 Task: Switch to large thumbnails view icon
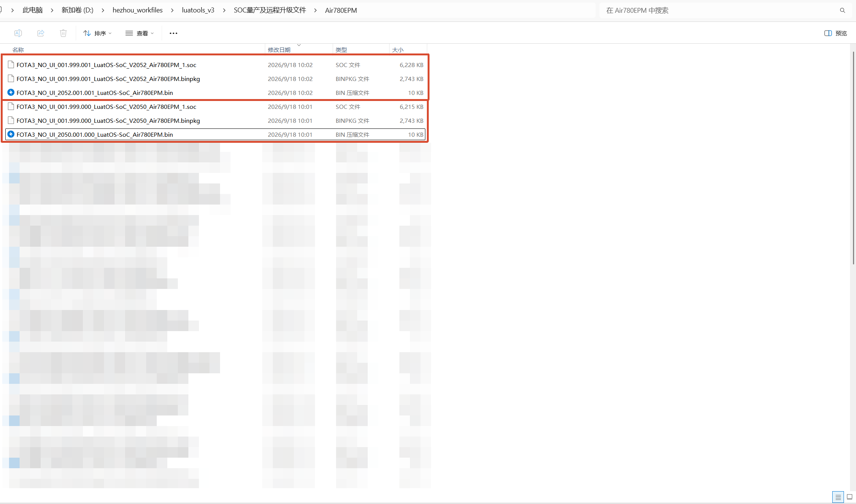point(850,497)
